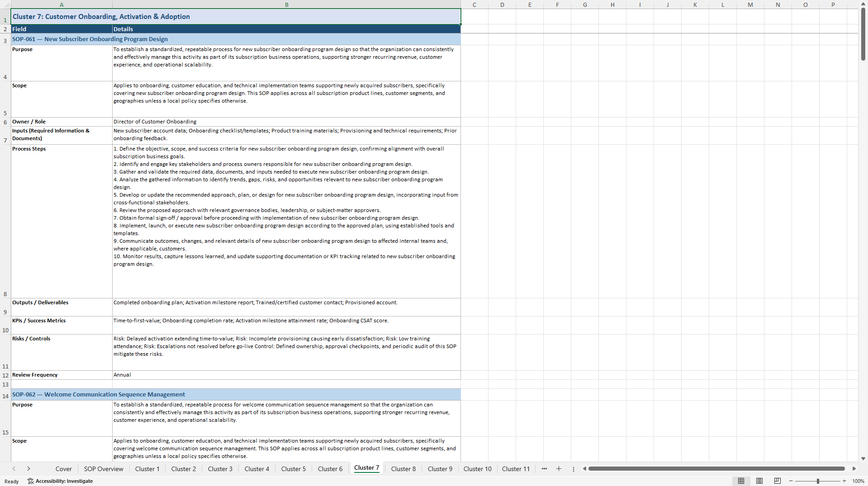Open Accessibility: Investigate status item
The height and width of the screenshot is (486, 868).
(60, 481)
